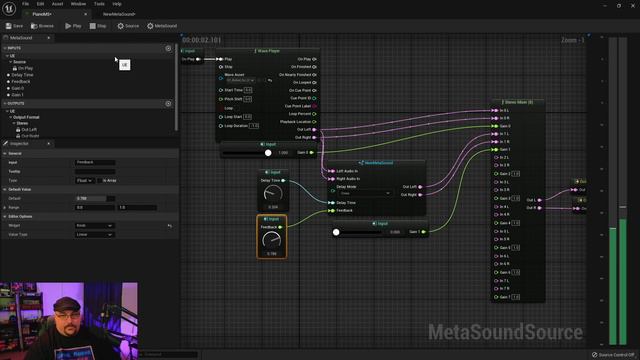The height and width of the screenshot is (360, 640).
Task: Save the MetaSound asset
Action: (14, 26)
